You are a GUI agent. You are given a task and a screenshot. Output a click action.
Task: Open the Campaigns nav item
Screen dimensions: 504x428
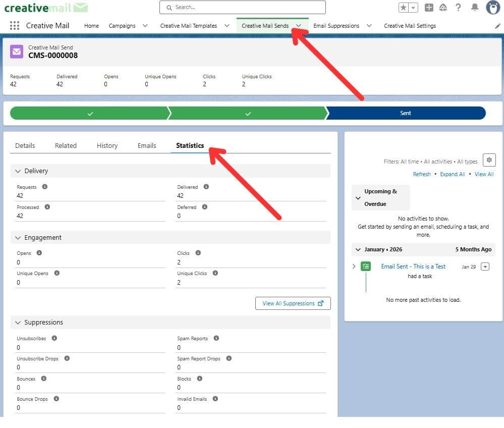point(122,26)
